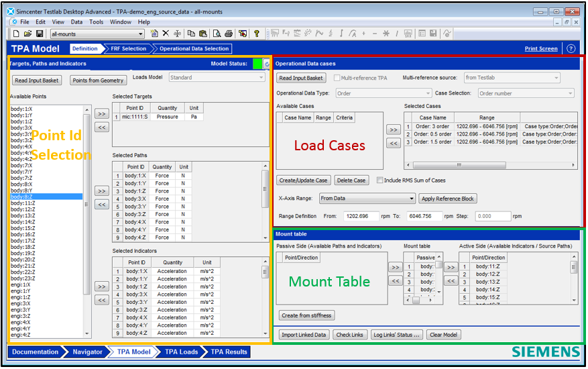Remove a point from Selected Targets
The height and width of the screenshot is (369, 588).
point(102,127)
